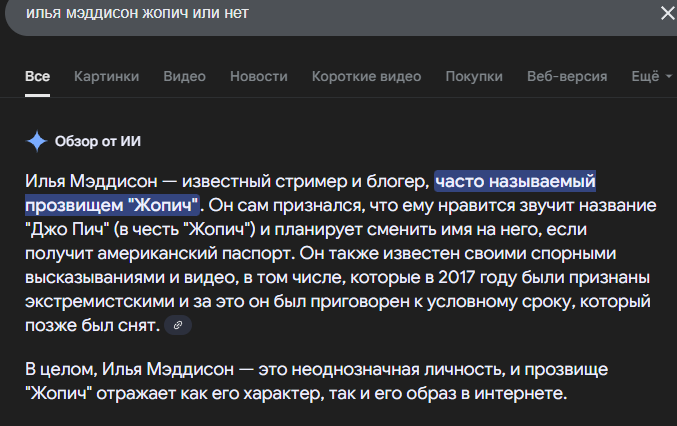Open the Покупки tab
The height and width of the screenshot is (426, 677).
[x=474, y=76]
